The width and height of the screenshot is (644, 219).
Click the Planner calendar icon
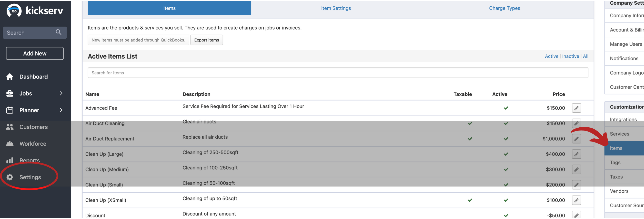[10, 110]
